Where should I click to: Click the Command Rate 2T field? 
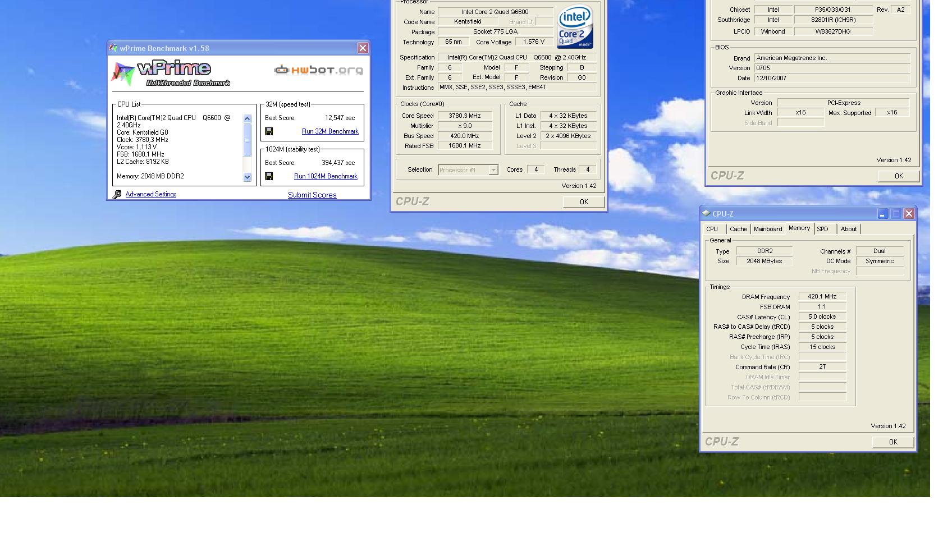tap(822, 366)
